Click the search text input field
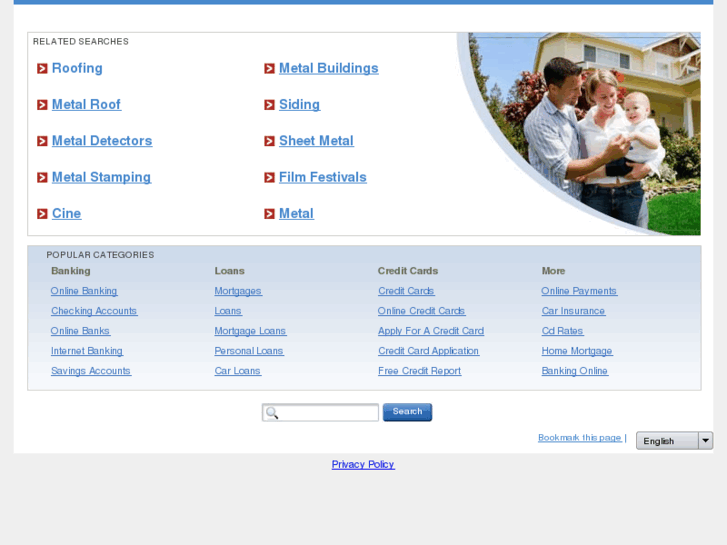 [x=320, y=412]
